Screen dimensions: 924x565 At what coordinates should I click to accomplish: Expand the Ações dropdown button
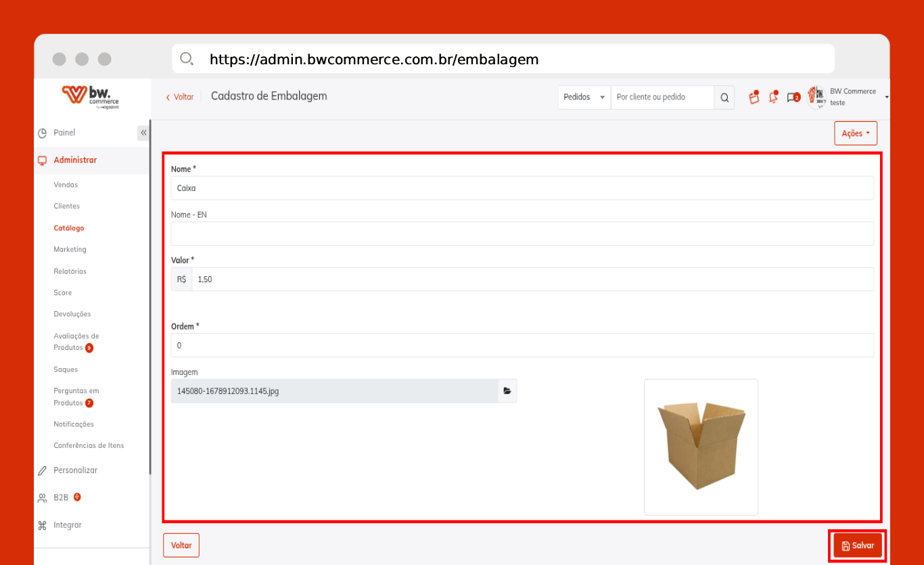856,133
